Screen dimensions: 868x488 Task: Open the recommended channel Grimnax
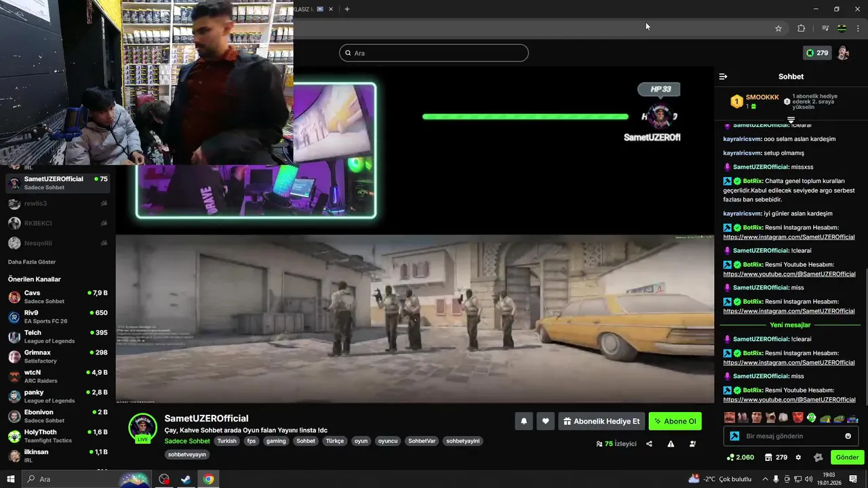(58, 357)
